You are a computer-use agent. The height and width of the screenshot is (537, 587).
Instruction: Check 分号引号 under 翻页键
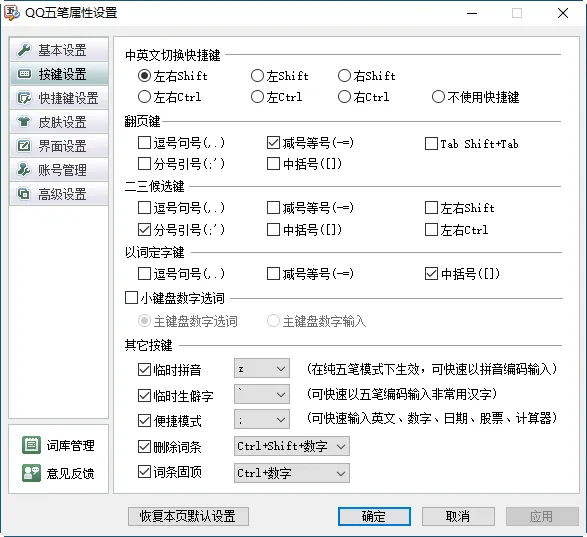click(145, 164)
